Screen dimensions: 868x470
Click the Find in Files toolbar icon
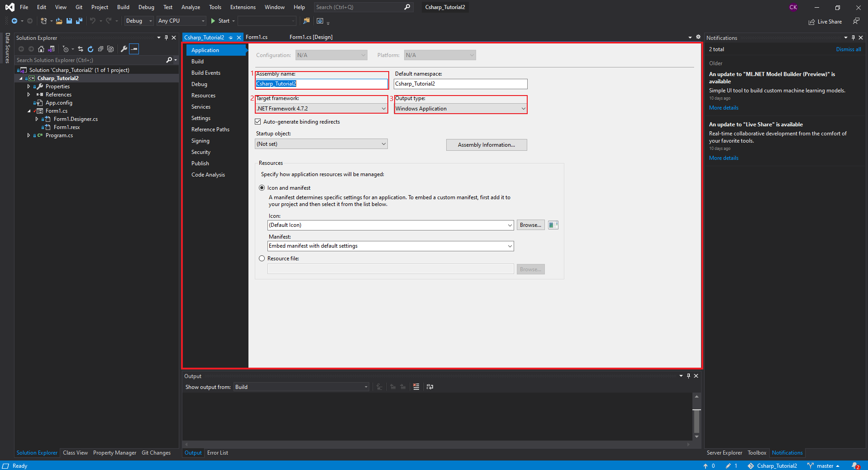pyautogui.click(x=306, y=21)
